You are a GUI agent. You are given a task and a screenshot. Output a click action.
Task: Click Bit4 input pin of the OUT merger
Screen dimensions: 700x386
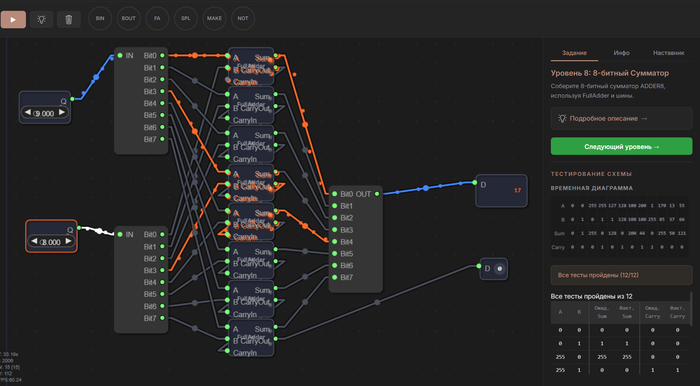334,242
